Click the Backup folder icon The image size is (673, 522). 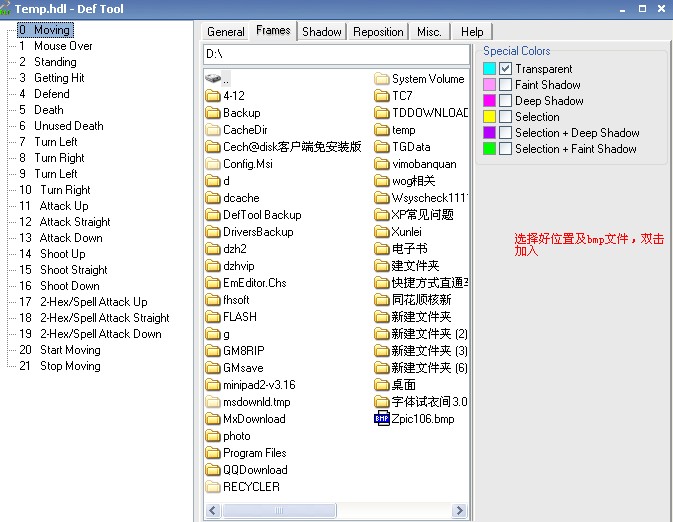212,113
